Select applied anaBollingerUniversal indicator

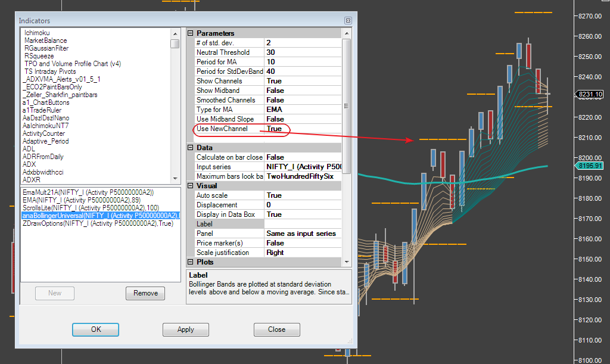(101, 216)
